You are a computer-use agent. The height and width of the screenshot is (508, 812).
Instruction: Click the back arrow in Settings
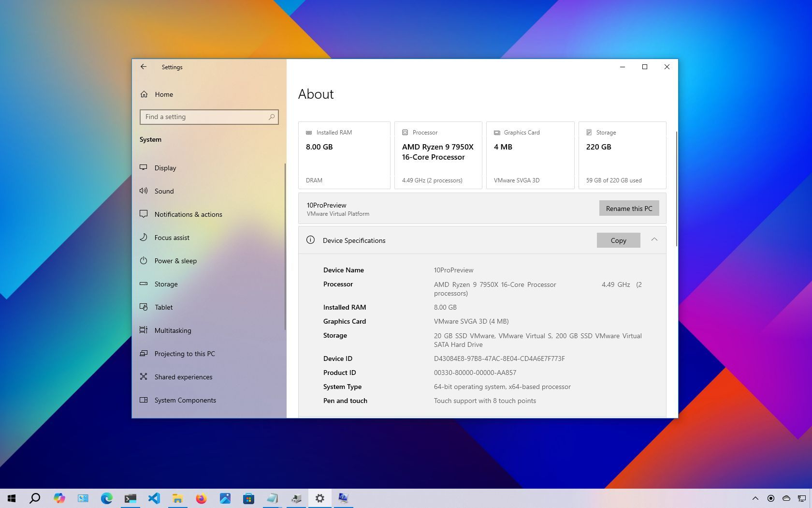click(x=144, y=67)
